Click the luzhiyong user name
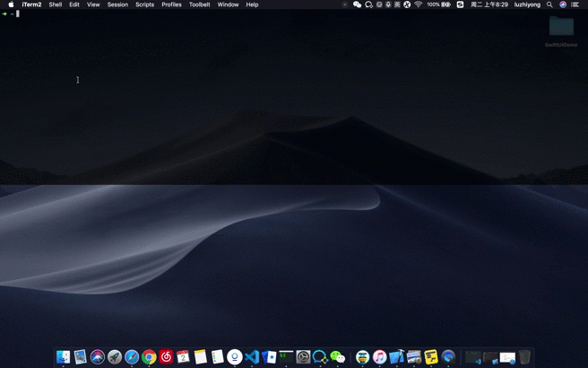The width and height of the screenshot is (588, 368). pos(527,4)
